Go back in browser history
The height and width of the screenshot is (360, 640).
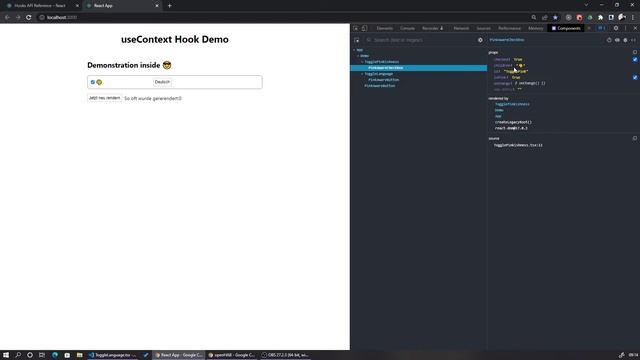pos(7,18)
